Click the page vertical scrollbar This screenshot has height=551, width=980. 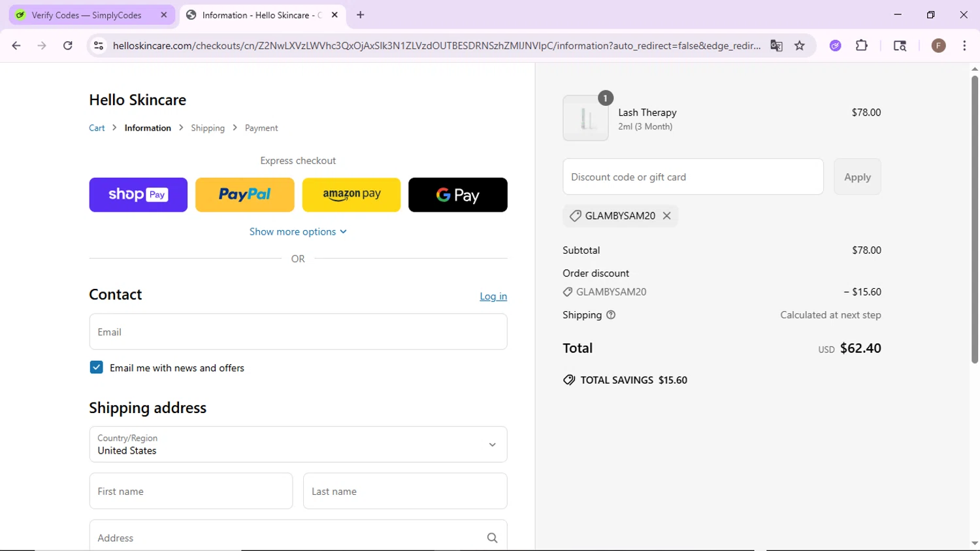(975, 219)
